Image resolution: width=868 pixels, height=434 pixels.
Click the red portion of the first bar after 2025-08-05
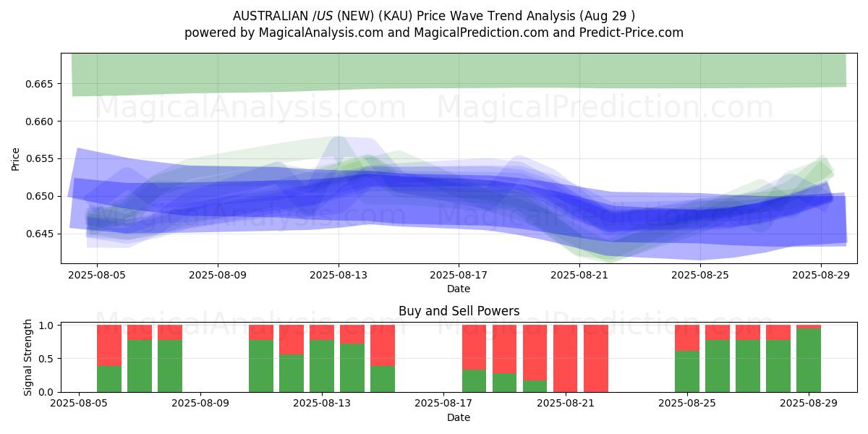click(109, 345)
